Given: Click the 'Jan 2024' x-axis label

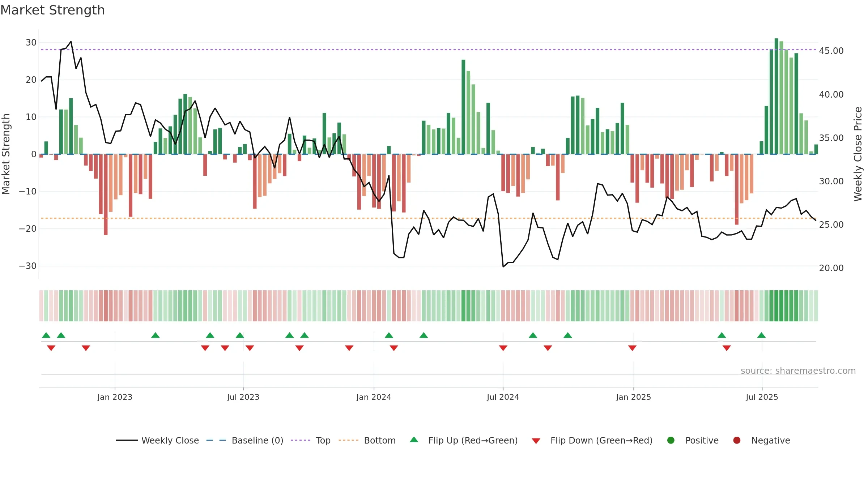Looking at the screenshot, I should pyautogui.click(x=374, y=397).
